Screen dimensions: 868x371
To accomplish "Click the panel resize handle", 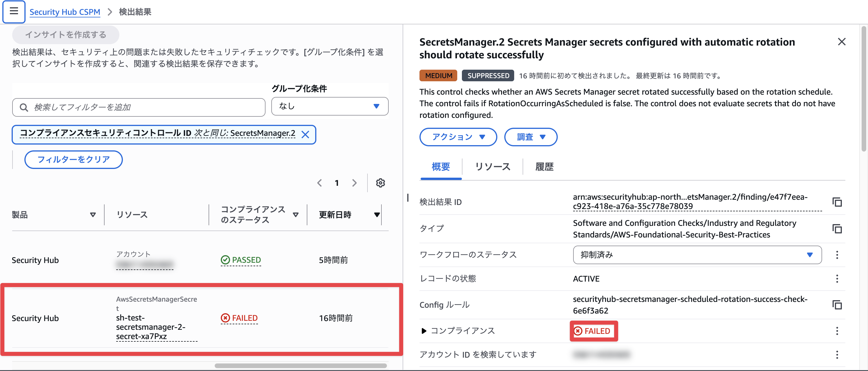I will pyautogui.click(x=408, y=198).
